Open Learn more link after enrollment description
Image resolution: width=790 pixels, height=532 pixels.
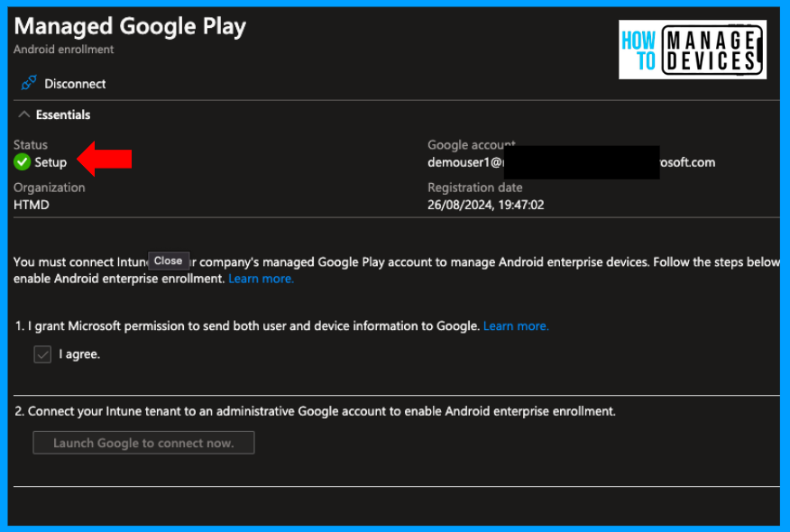tap(261, 279)
